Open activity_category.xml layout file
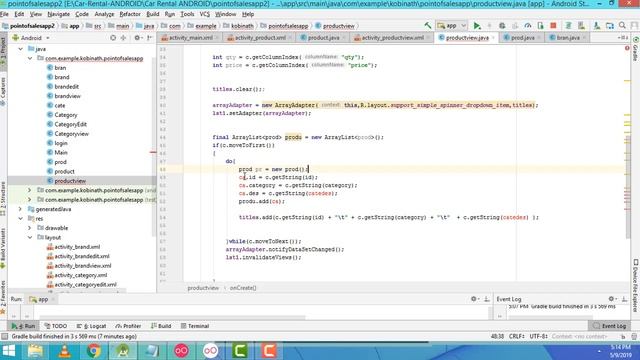The width and height of the screenshot is (640, 360). (81, 275)
